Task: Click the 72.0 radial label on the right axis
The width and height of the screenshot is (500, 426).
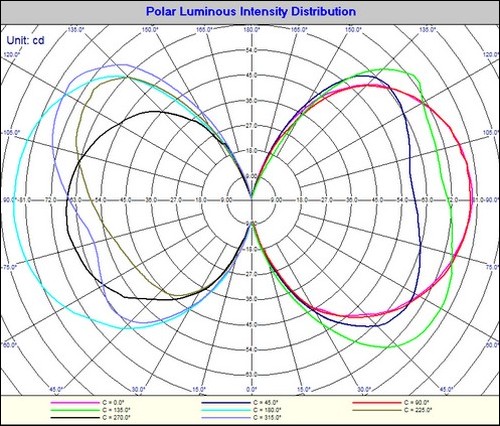Action: (453, 200)
